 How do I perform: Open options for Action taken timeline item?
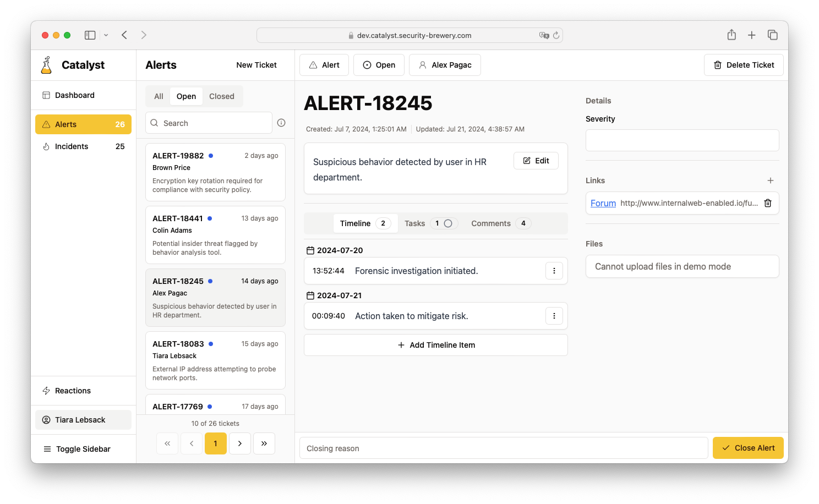554,316
